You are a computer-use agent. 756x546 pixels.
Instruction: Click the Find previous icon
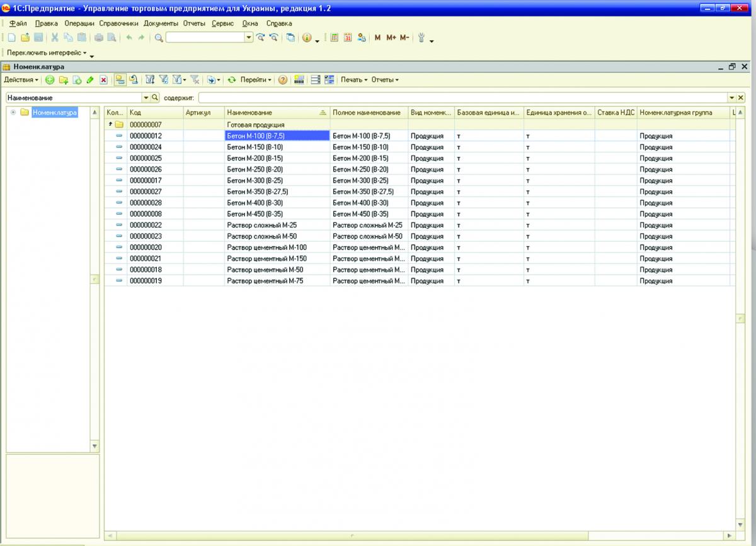[274, 38]
